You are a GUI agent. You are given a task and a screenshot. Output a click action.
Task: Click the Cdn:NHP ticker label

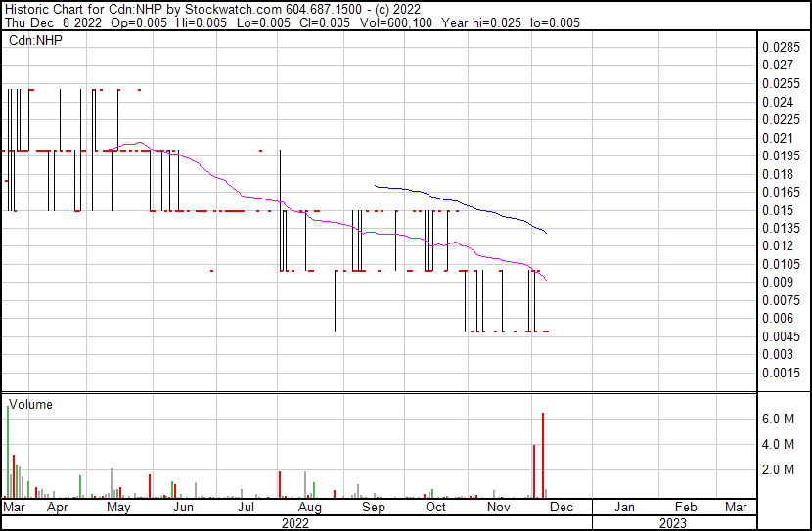[x=33, y=40]
